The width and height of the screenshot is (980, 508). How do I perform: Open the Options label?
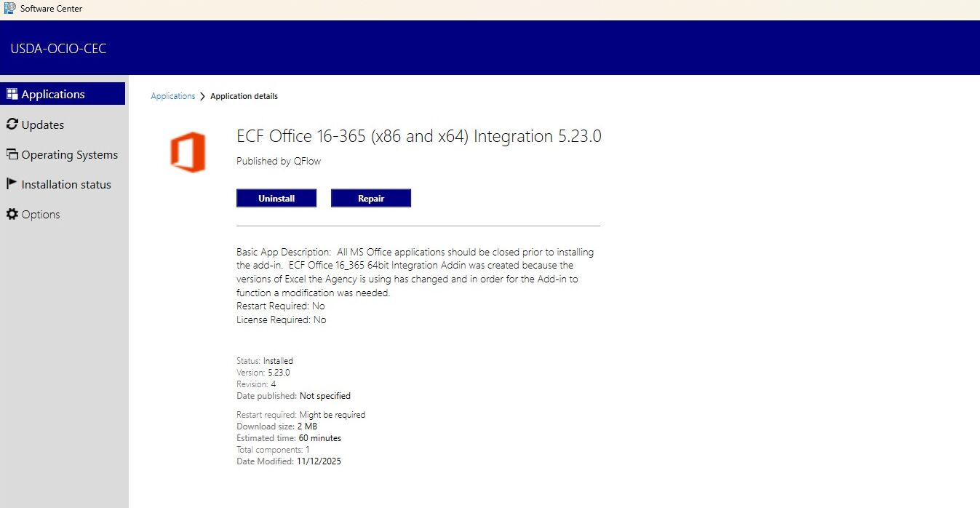[41, 215]
